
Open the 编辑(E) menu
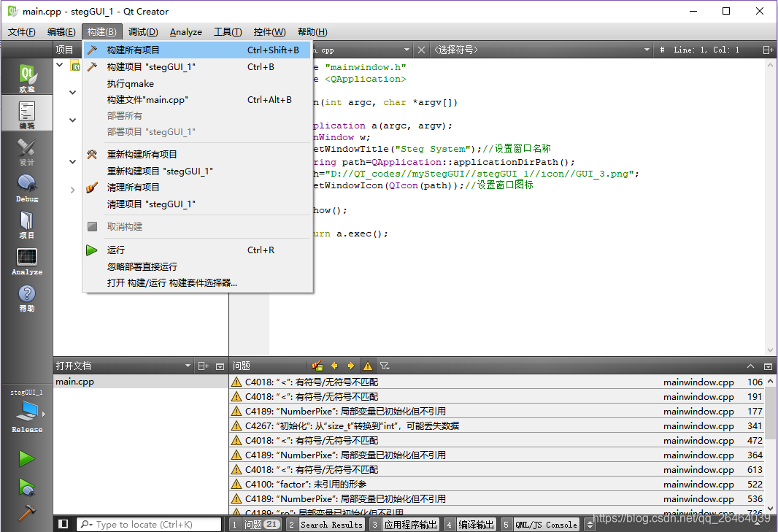tap(61, 32)
